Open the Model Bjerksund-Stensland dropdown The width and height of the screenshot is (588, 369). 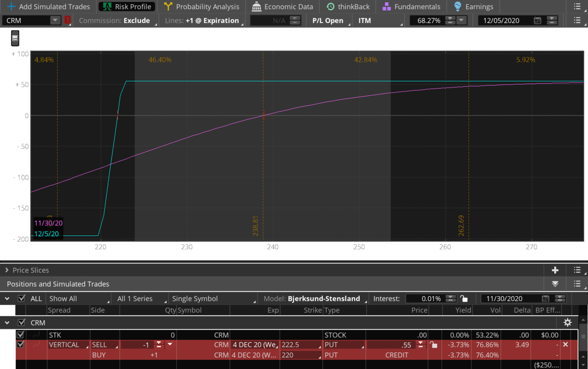tap(316, 299)
